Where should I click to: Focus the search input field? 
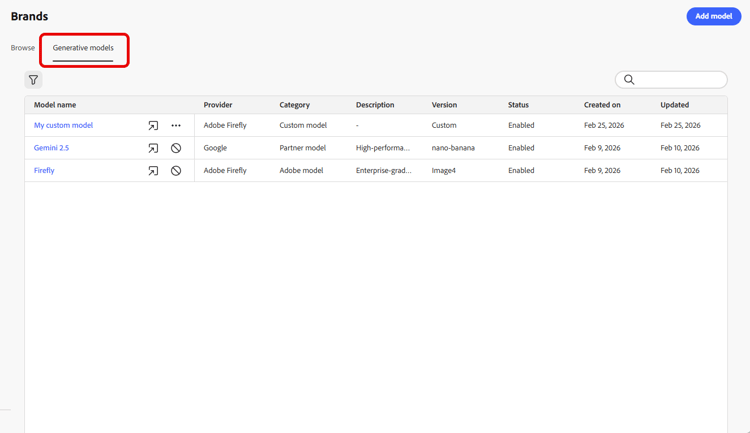[680, 79]
